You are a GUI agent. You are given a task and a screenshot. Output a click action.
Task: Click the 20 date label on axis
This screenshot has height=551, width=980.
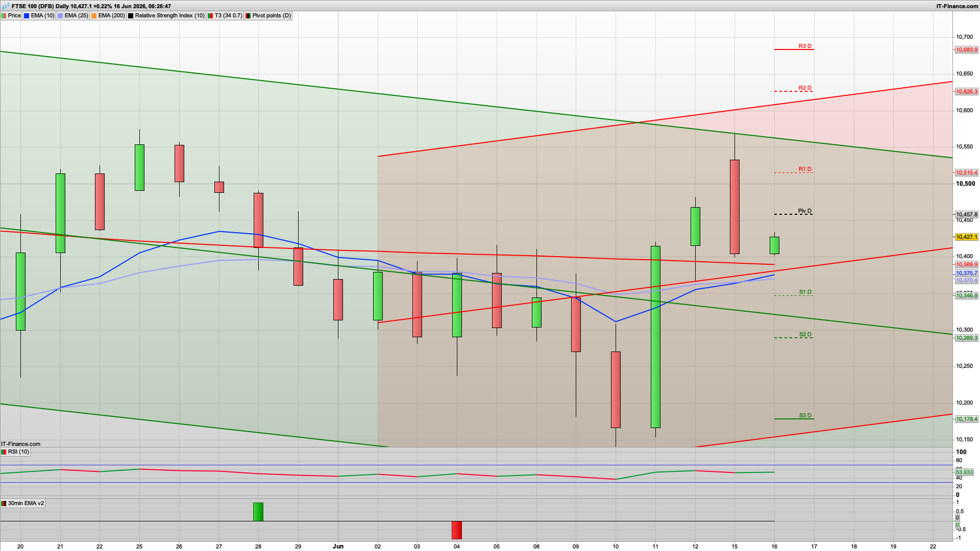pos(20,546)
